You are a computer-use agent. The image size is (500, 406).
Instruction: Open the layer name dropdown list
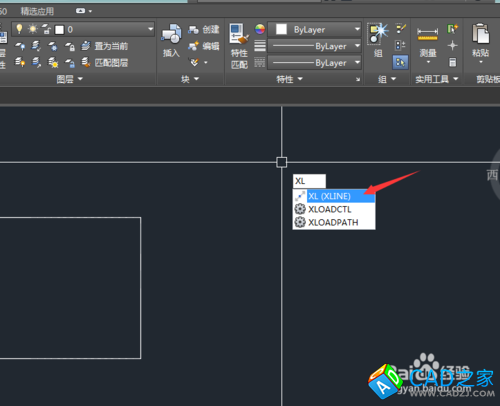pos(83,29)
